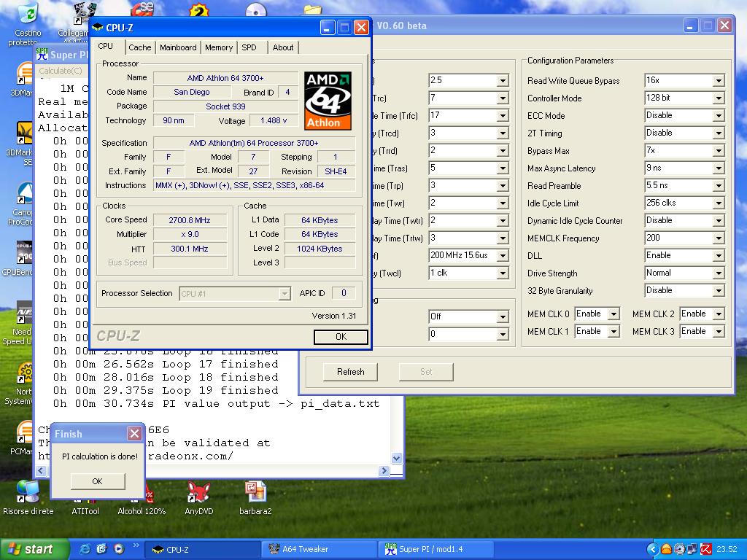The image size is (747, 560).
Task: Open the 32 Byte Granularity dropdown
Action: coord(719,291)
